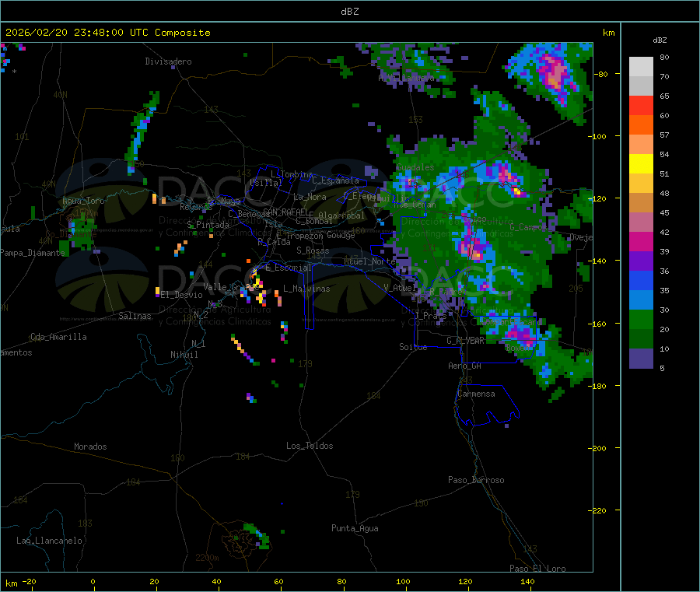Click the Pampa_Diamante label
The width and height of the screenshot is (700, 592).
32,253
